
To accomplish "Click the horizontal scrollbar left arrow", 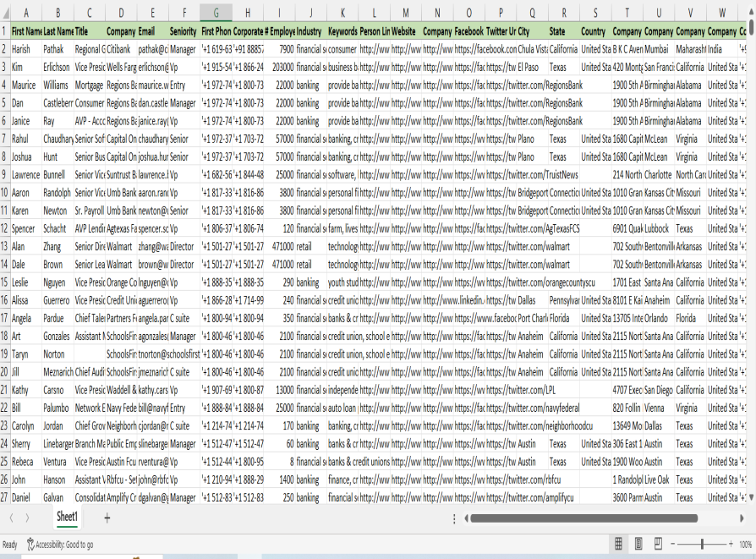I will click(465, 518).
